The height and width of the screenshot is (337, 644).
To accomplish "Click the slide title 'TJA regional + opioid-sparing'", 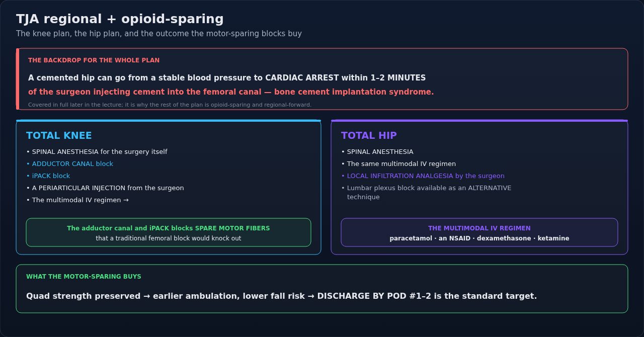I will point(120,19).
